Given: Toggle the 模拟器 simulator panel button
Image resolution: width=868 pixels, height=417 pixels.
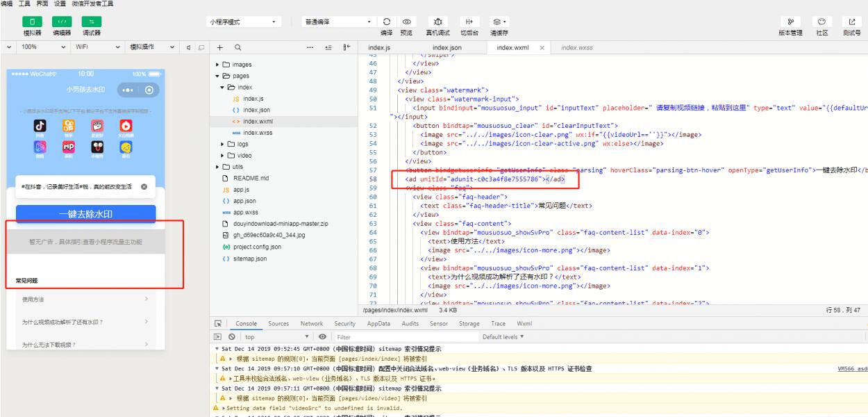Looking at the screenshot, I should (32, 22).
